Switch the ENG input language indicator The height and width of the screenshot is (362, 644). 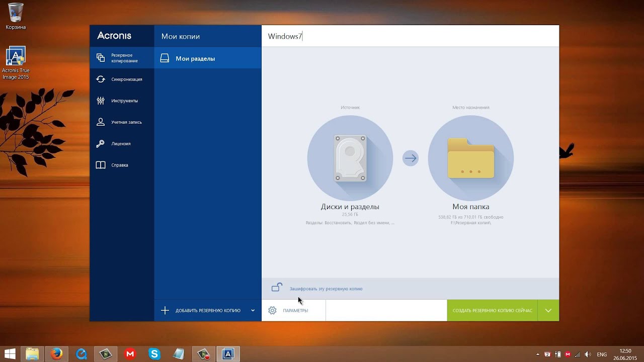(602, 354)
